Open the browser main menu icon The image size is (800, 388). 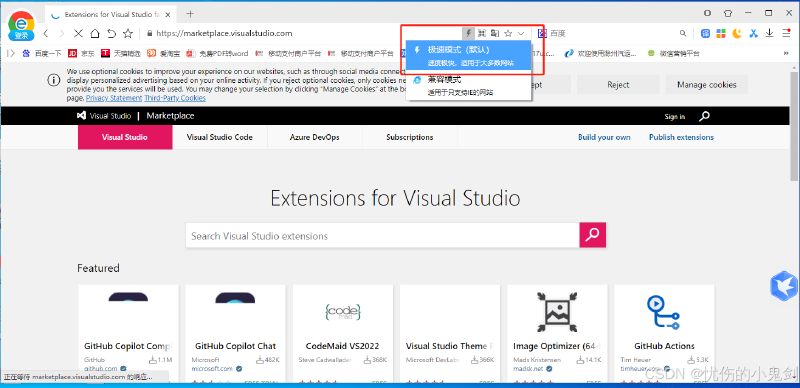pyautogui.click(x=786, y=33)
